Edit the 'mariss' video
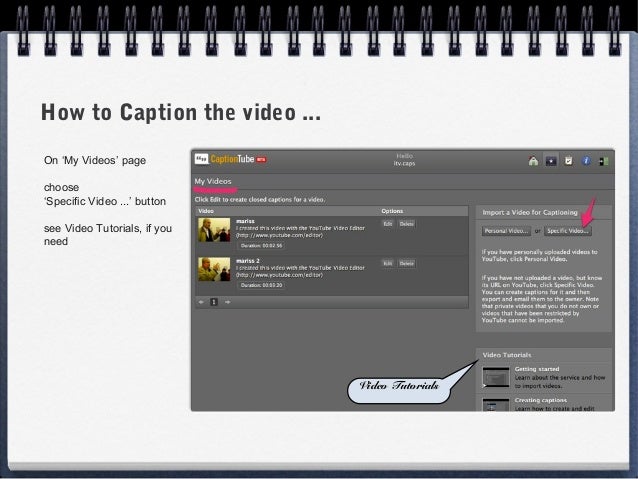Screen dimensions: 638x479 pyautogui.click(x=388, y=224)
